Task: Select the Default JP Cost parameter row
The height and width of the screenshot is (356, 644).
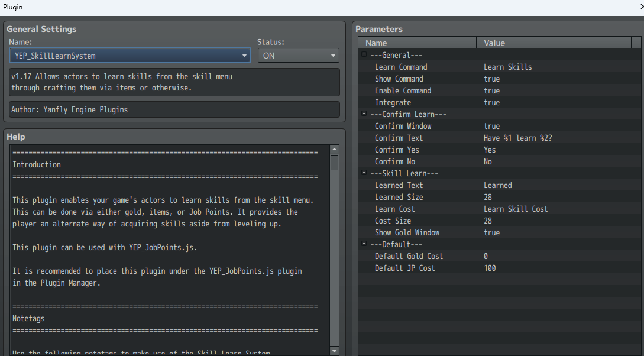Action: [x=500, y=268]
